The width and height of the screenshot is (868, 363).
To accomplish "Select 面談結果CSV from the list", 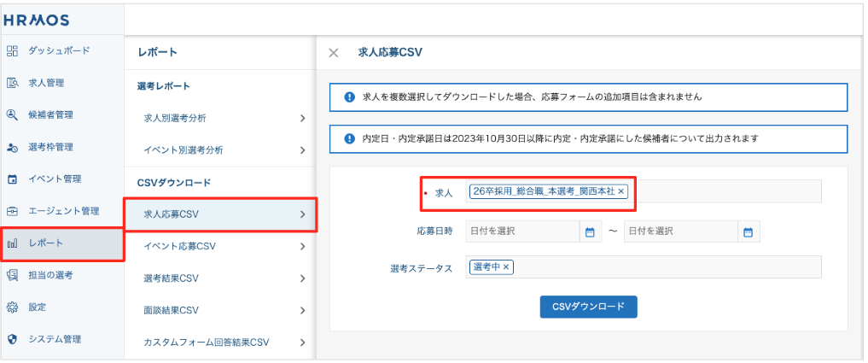I will pyautogui.click(x=171, y=310).
